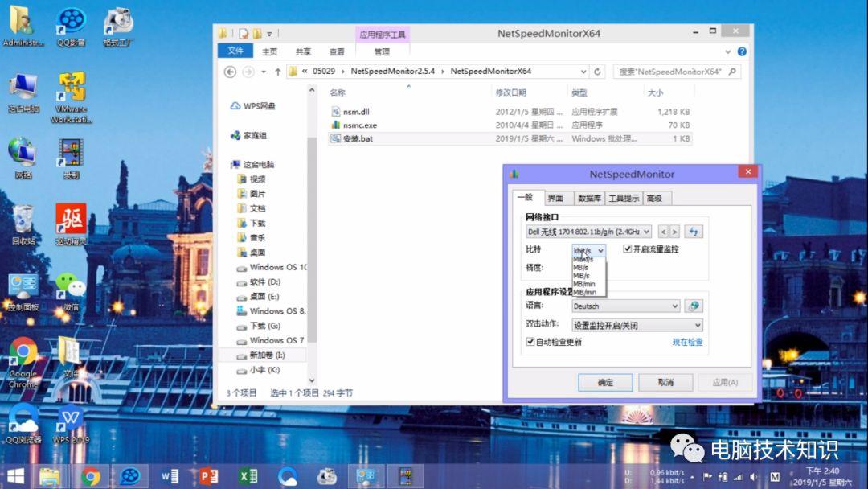Click the globe language download icon button
This screenshot has width=868, height=489.
point(694,306)
